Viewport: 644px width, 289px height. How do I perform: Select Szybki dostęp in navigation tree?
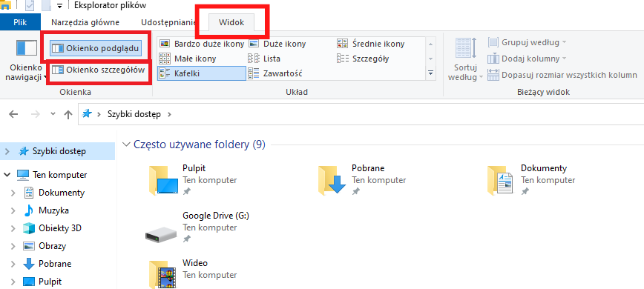[59, 151]
